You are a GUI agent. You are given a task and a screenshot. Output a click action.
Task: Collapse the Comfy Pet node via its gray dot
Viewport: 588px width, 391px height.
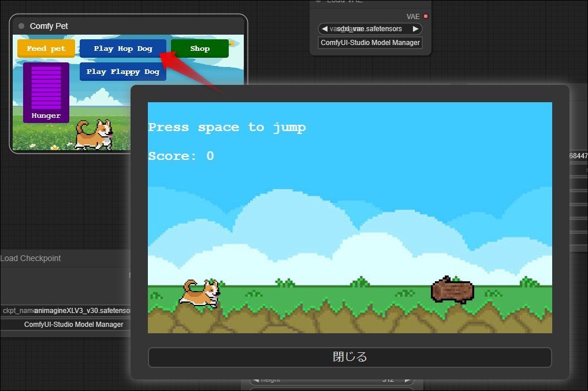coord(21,26)
